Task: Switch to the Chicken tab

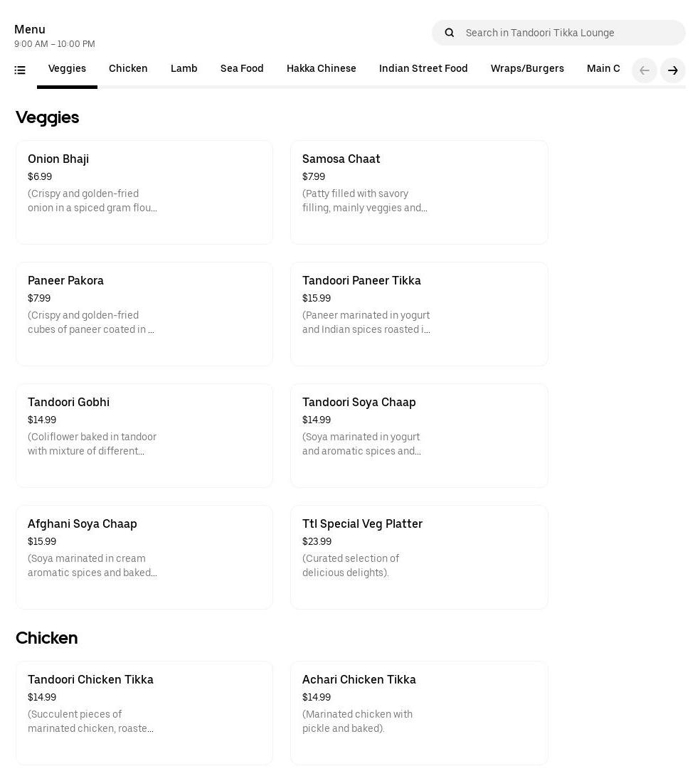Action: pos(128,69)
